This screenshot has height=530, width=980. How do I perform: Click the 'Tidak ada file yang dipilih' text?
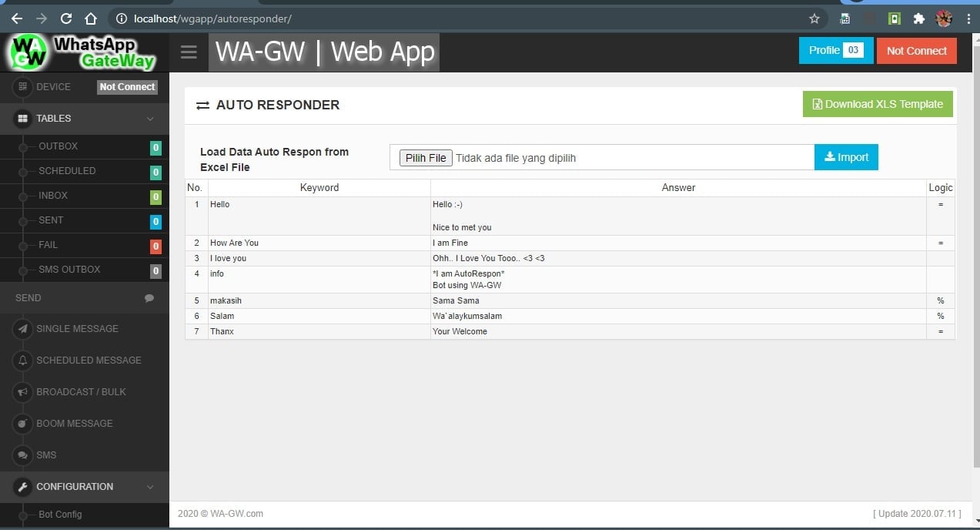pos(516,158)
